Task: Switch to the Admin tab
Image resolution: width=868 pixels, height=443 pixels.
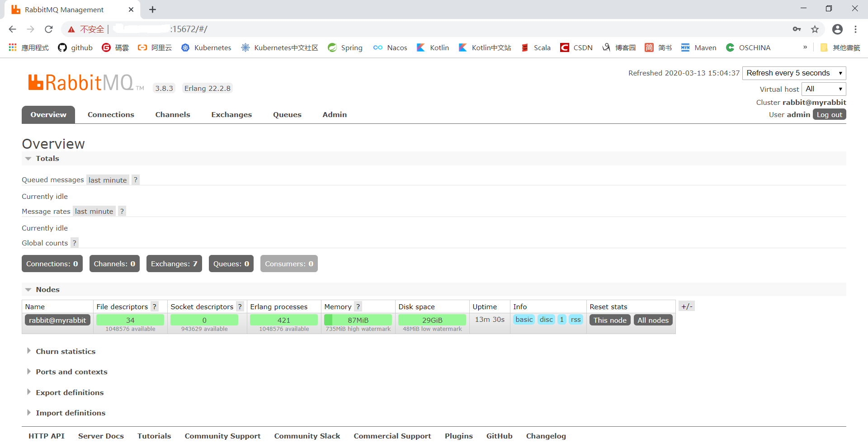Action: [x=335, y=114]
